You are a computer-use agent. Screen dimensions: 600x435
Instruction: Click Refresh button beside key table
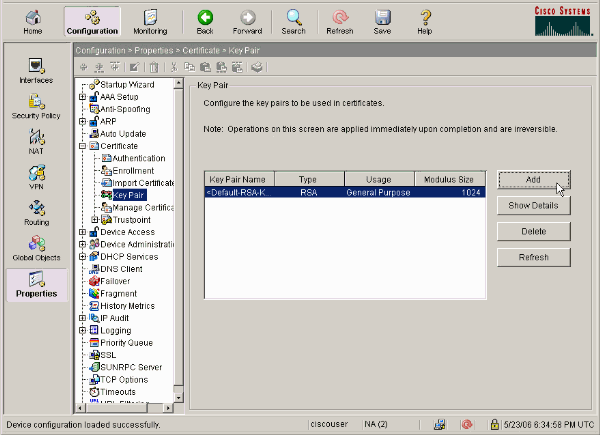coord(533,257)
